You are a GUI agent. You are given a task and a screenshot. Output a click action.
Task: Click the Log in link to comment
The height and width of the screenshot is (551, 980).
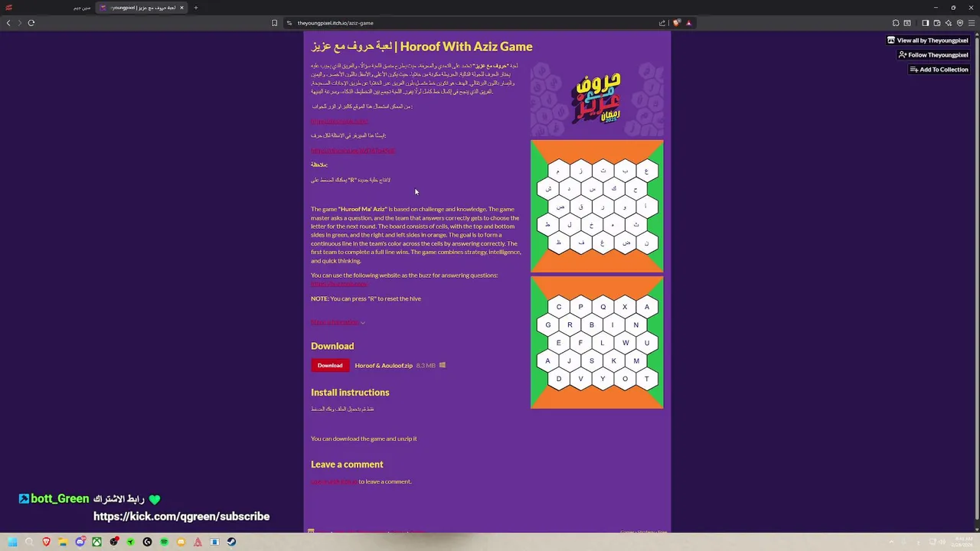[334, 481]
